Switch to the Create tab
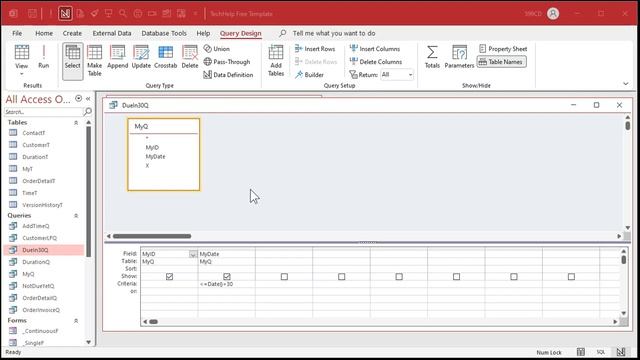 click(72, 33)
